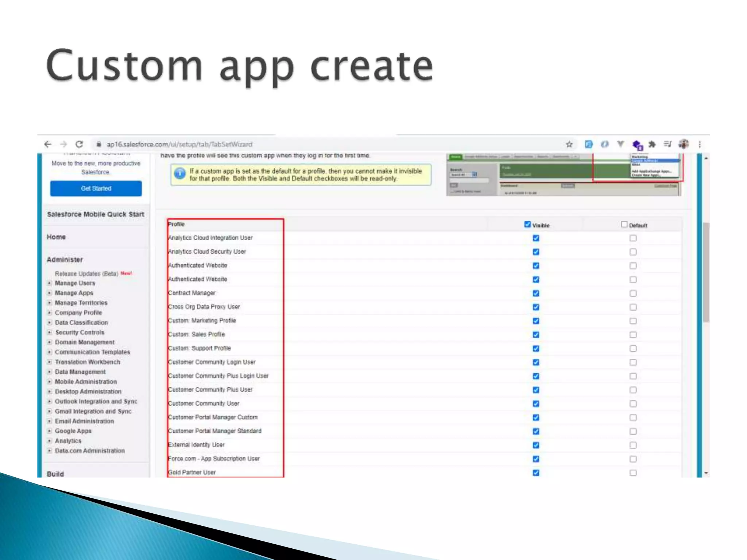Check Default for Custom: Sales Profile
747x560 pixels.
633,335
